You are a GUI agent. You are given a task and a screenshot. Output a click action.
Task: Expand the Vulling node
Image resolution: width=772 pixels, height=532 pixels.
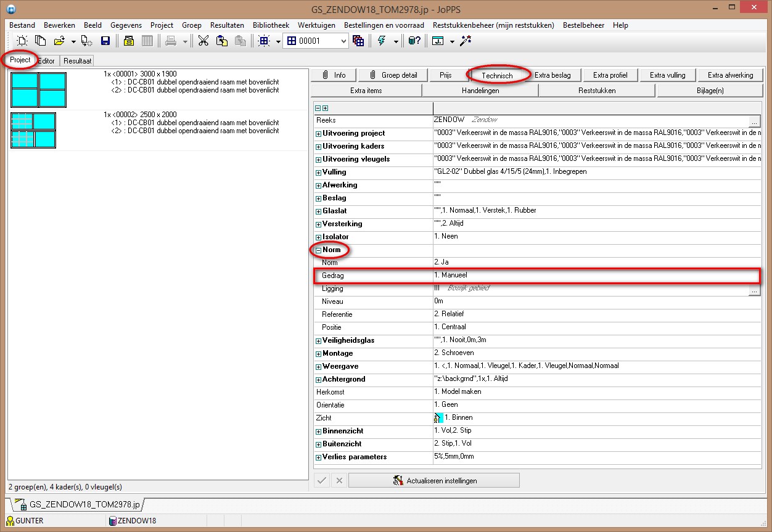click(x=318, y=173)
